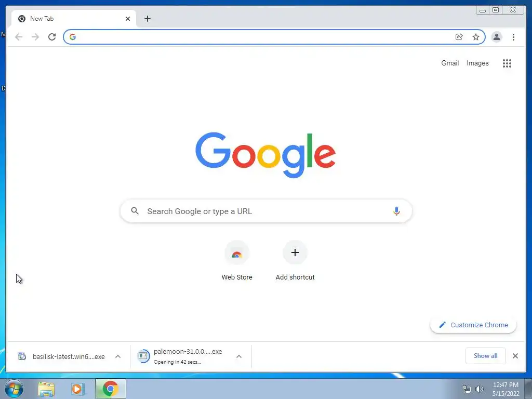This screenshot has height=399, width=532.
Task: Bookmark this tab with star icon
Action: pos(476,37)
